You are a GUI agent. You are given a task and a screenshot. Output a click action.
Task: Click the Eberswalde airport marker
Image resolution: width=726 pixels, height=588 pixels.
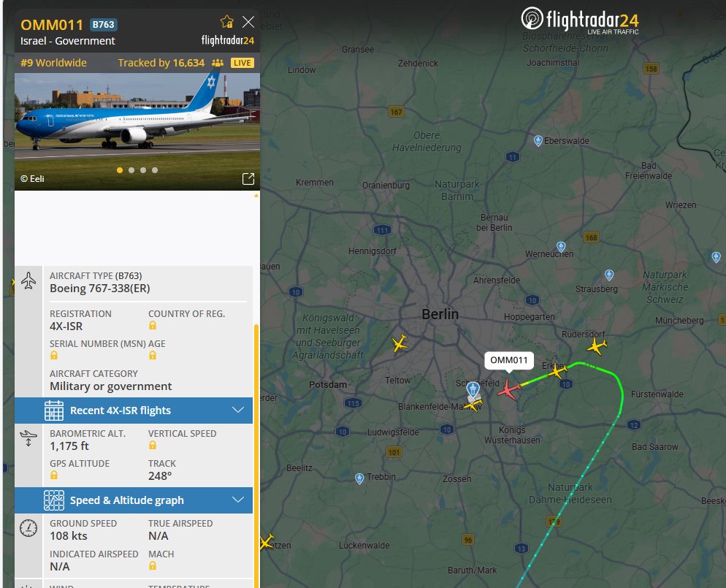538,141
